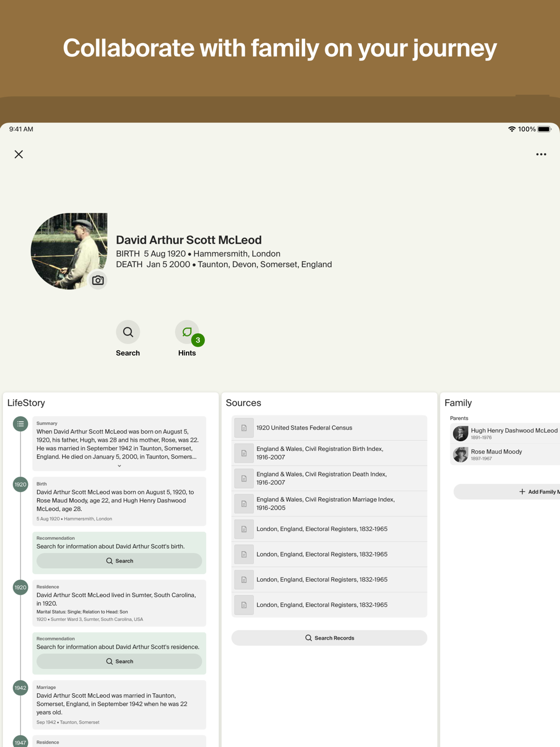Click the LifeStory panel heading

pos(26,403)
